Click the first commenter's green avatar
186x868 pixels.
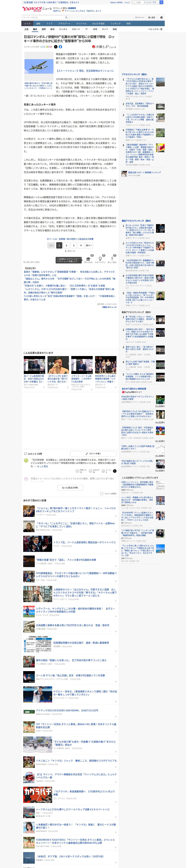(26, 460)
